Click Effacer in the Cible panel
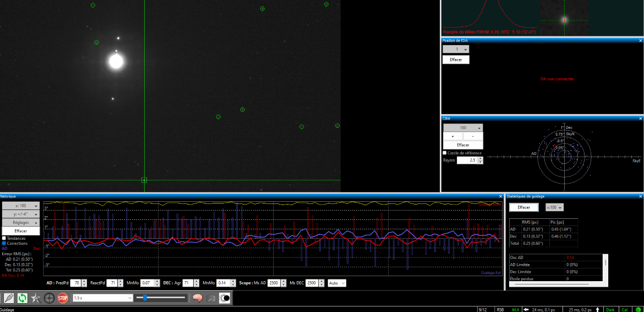The height and width of the screenshot is (312, 644). coord(463,145)
